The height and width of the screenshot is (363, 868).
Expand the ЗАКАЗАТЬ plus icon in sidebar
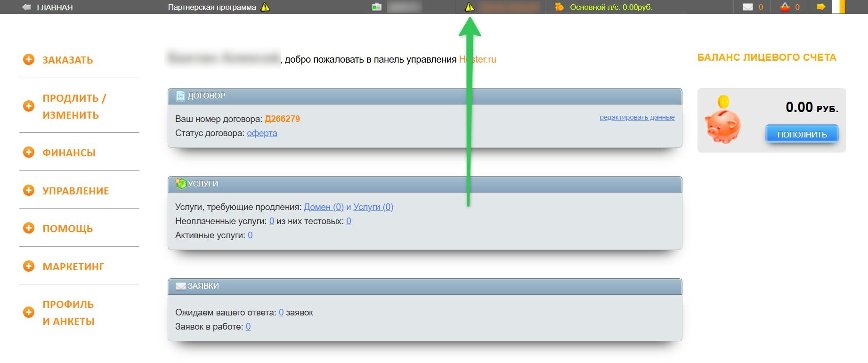pyautogui.click(x=29, y=59)
